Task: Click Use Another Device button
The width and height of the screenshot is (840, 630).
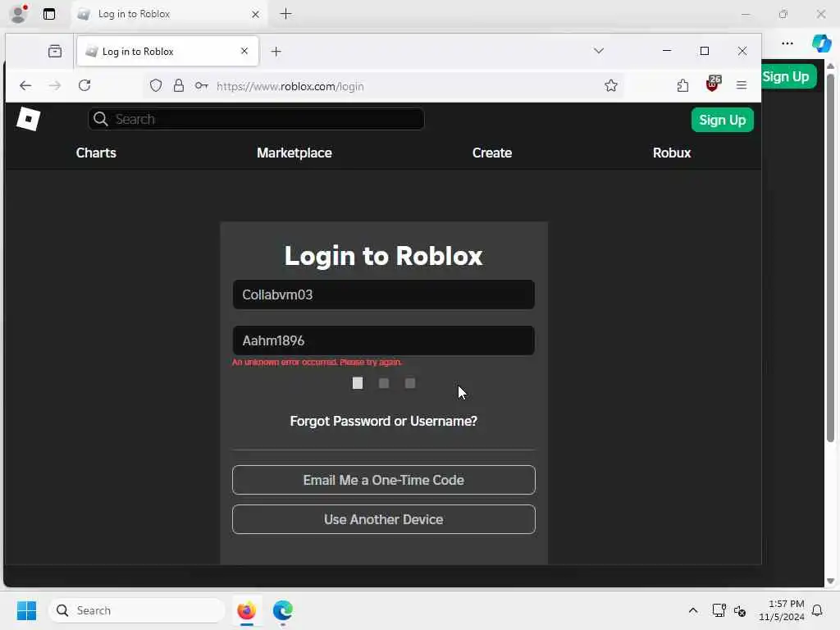Action: pos(384,519)
